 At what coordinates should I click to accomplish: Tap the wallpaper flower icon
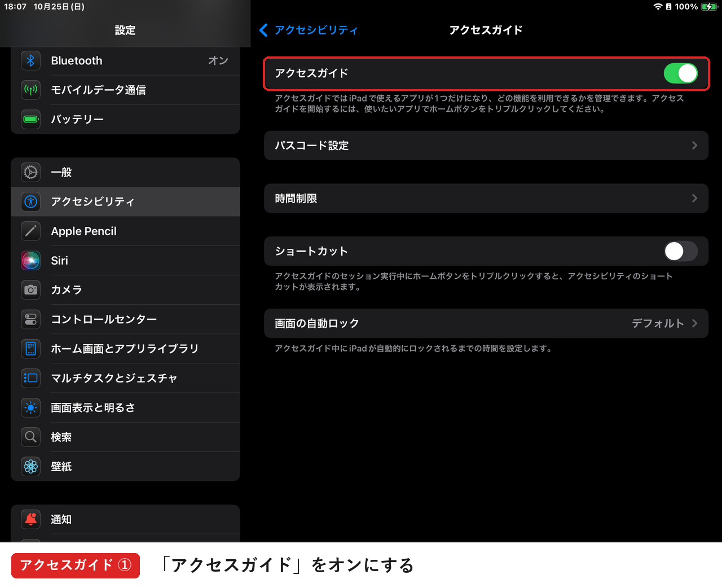[31, 466]
